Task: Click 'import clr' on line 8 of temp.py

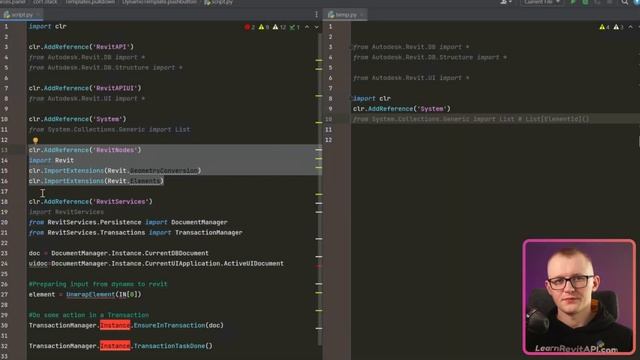Action: click(372, 98)
